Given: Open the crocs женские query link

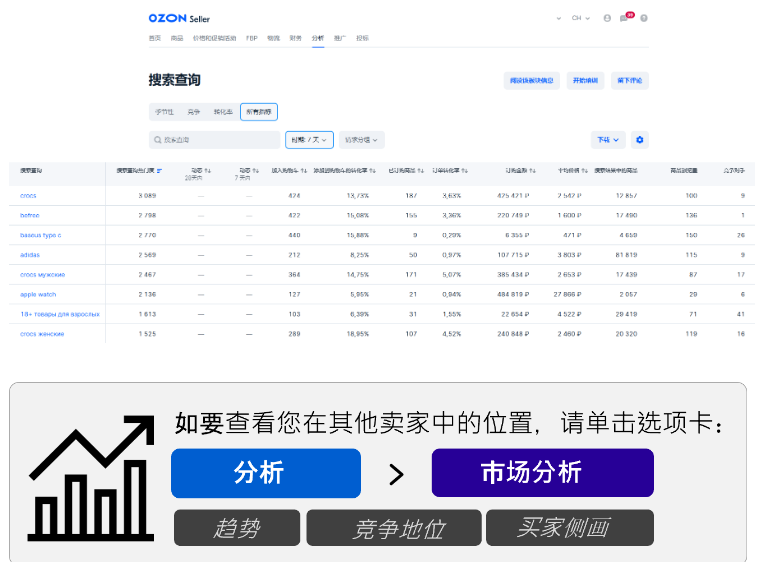Looking at the screenshot, I should tap(42, 334).
